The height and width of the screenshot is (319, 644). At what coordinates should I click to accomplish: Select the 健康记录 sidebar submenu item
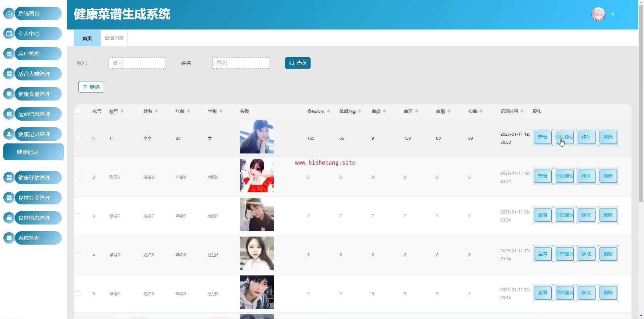34,152
